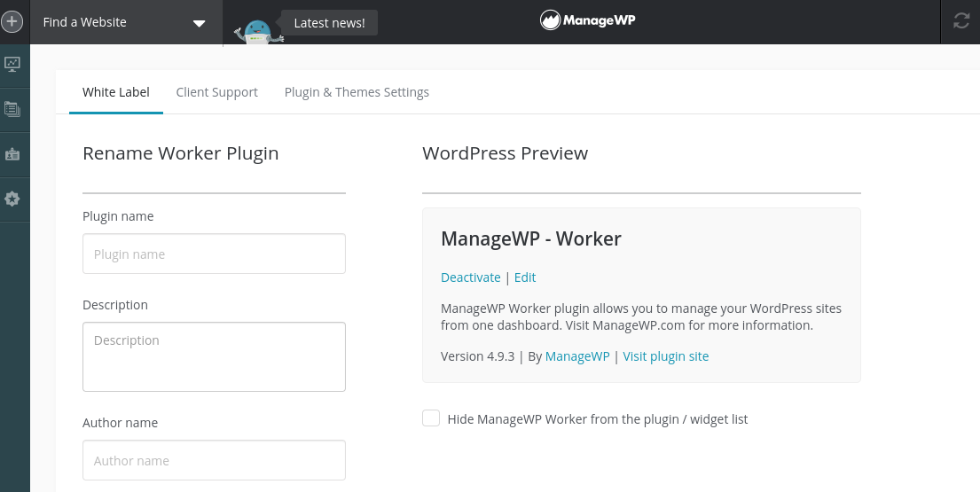Screen dimensions: 980x492
Task: Click the robot mascot icon
Action: point(258,32)
